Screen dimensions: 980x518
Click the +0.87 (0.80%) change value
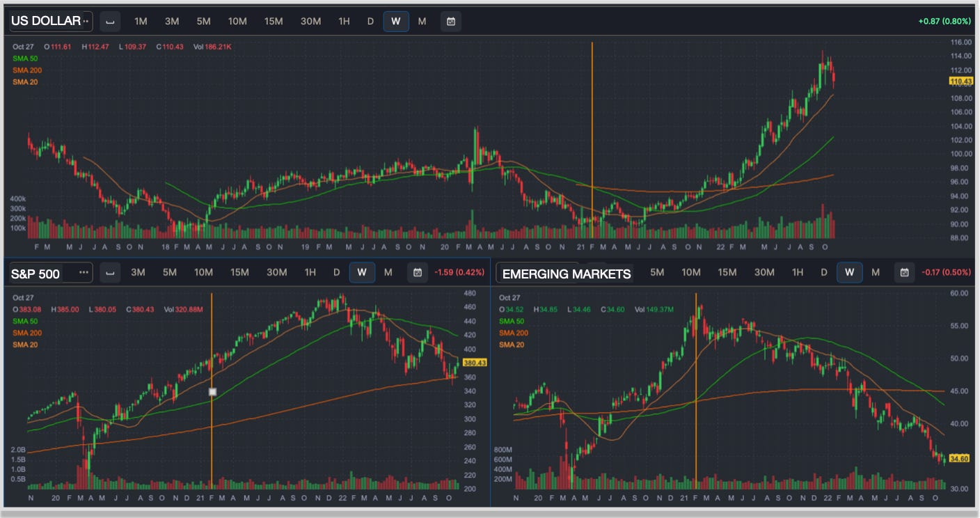[945, 22]
